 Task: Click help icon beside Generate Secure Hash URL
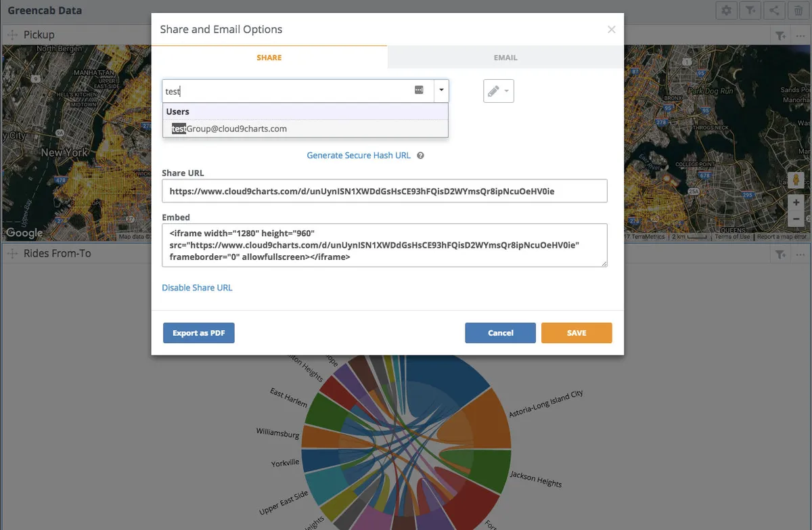pos(420,156)
